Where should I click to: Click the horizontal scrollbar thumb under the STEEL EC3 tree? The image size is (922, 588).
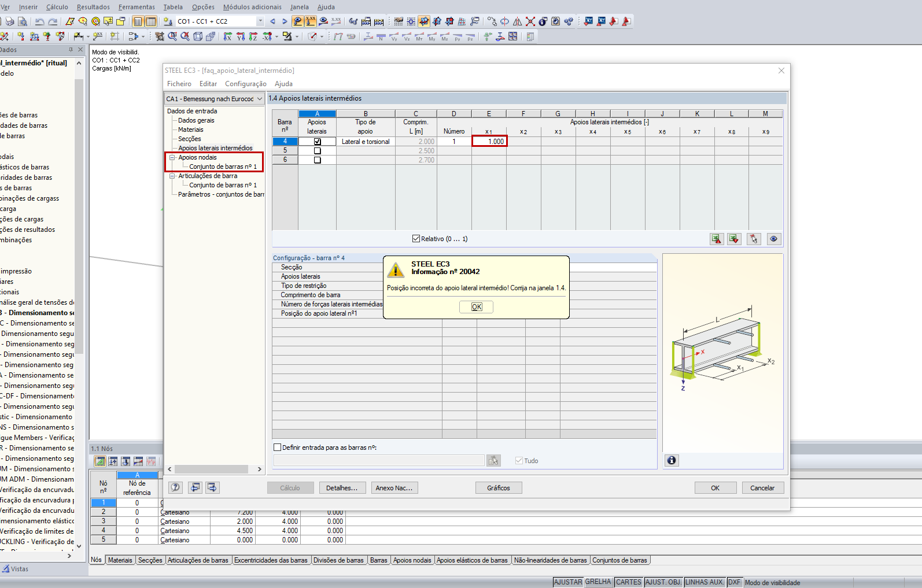point(212,469)
